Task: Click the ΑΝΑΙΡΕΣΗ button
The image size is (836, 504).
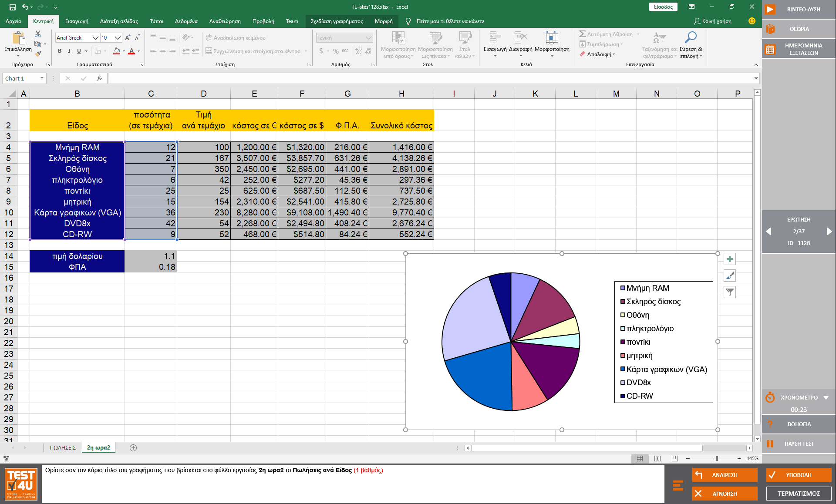Action: 725,475
